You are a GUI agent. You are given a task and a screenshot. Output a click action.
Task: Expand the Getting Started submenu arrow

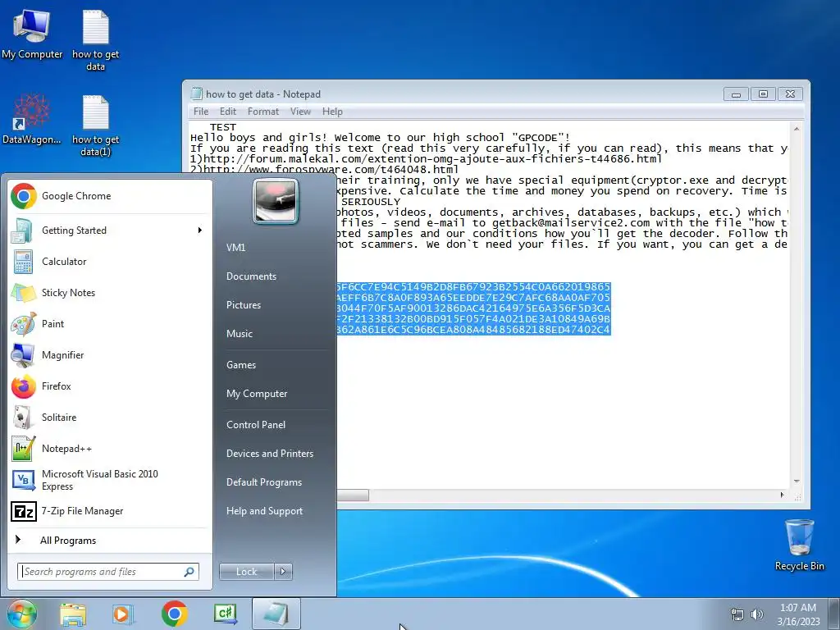point(200,231)
